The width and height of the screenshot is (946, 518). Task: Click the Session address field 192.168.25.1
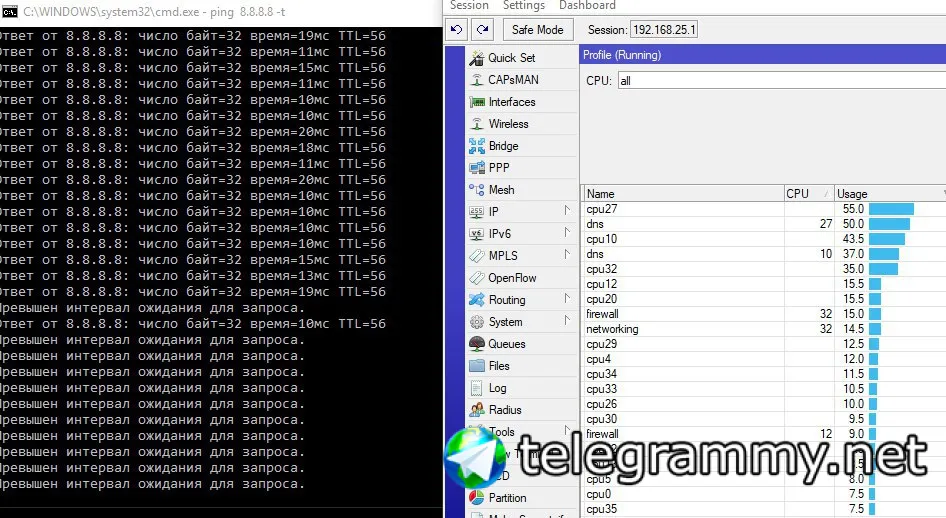(664, 30)
